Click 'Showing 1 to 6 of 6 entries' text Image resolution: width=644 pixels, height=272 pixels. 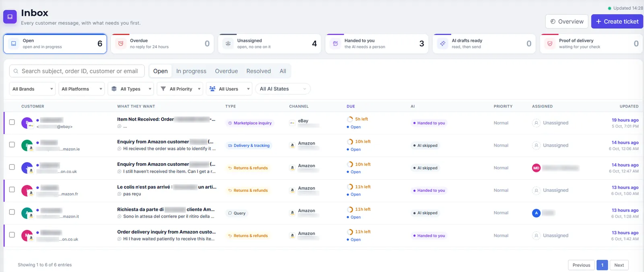(x=45, y=265)
